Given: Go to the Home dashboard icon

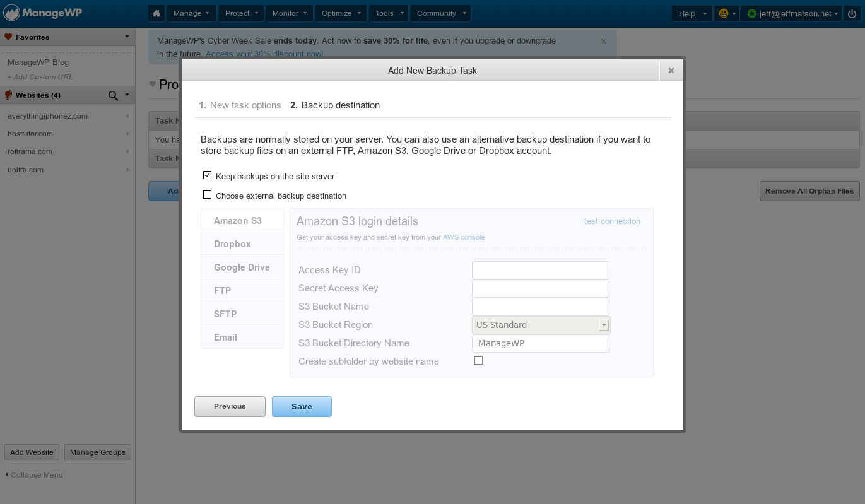Looking at the screenshot, I should (156, 13).
